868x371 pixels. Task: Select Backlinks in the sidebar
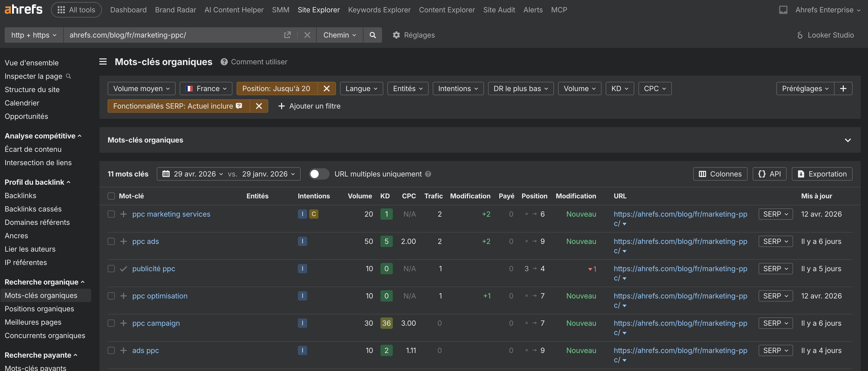click(21, 196)
